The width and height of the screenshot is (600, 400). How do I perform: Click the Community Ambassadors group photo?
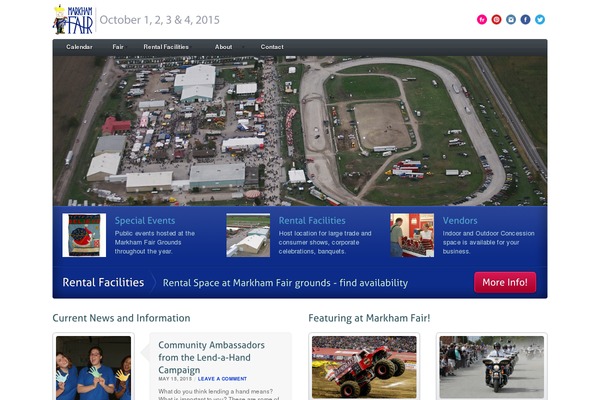(93, 368)
